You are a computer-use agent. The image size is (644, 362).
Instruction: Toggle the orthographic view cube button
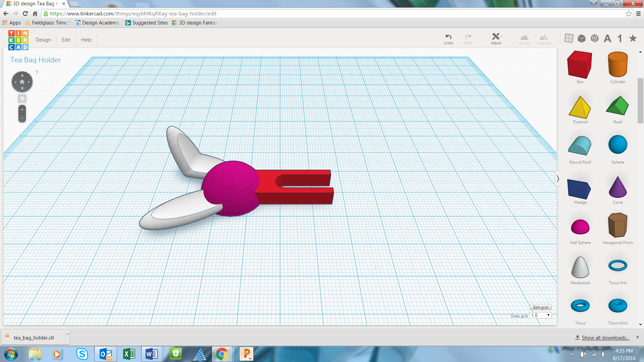(x=22, y=99)
